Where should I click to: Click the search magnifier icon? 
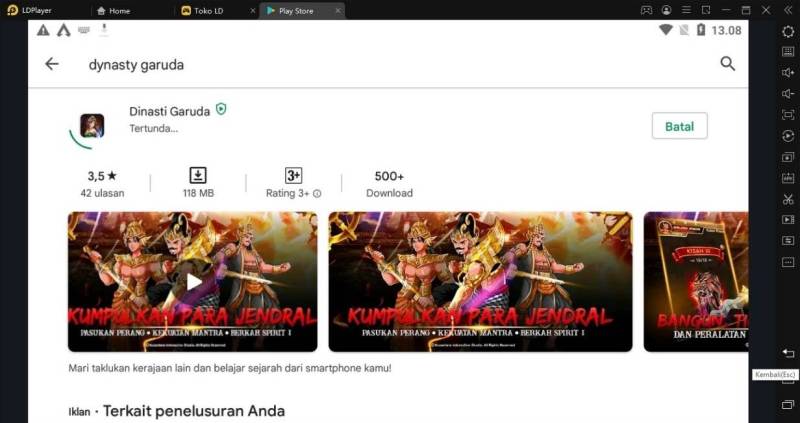click(x=728, y=64)
